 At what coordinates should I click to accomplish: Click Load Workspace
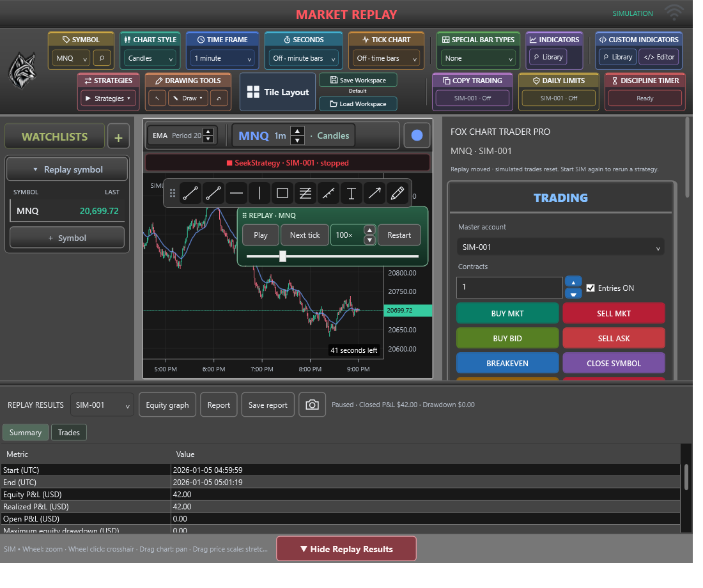[x=359, y=104]
